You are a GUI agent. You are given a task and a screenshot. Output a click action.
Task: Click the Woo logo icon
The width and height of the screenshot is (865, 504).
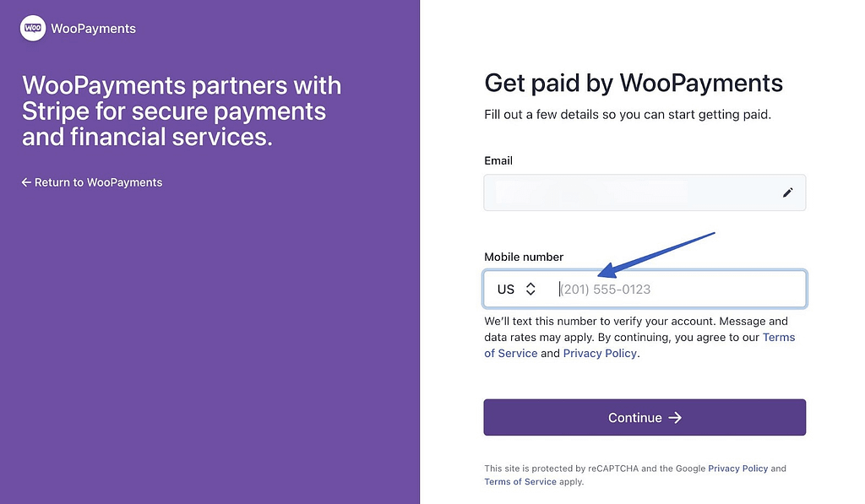[x=33, y=28]
